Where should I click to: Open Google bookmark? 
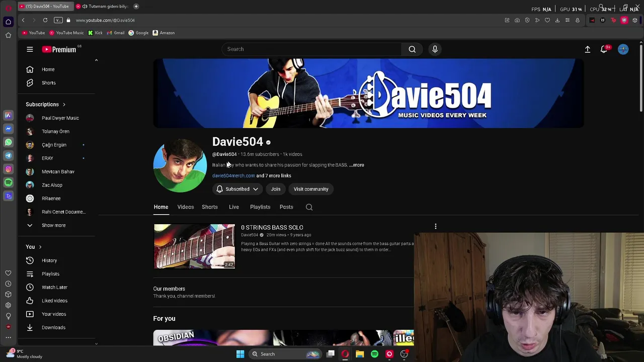(x=138, y=33)
